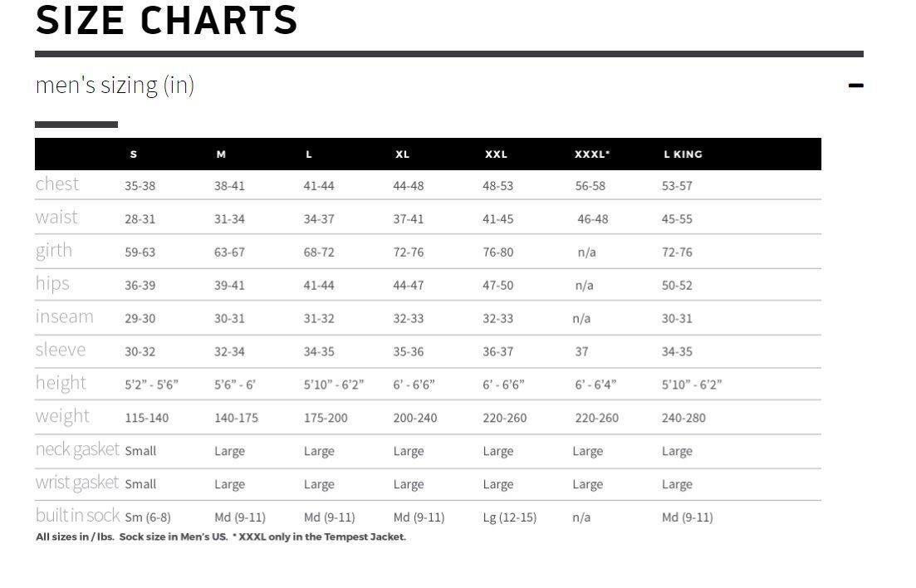The height and width of the screenshot is (588, 916).
Task: Select the XXL column header
Action: 496,154
